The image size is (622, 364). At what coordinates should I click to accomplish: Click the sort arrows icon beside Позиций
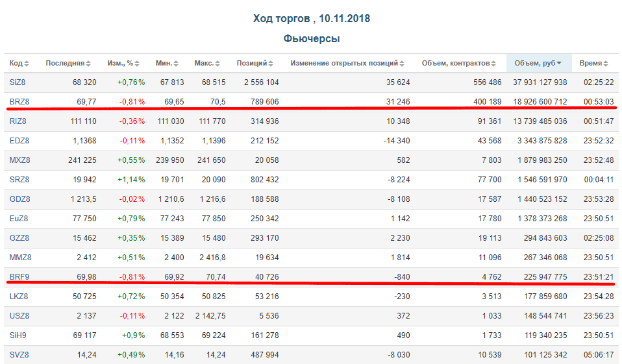(271, 64)
